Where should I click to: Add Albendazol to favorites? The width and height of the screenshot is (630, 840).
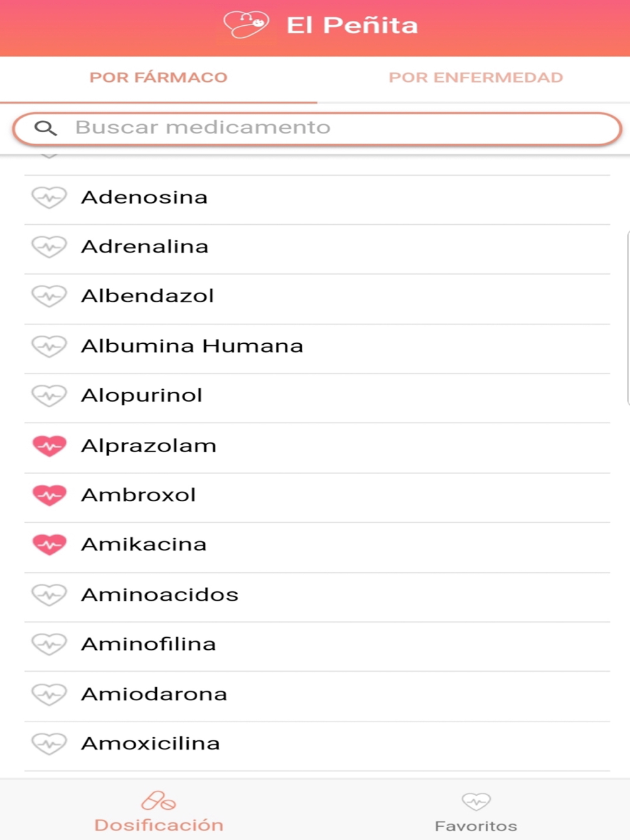coord(49,296)
